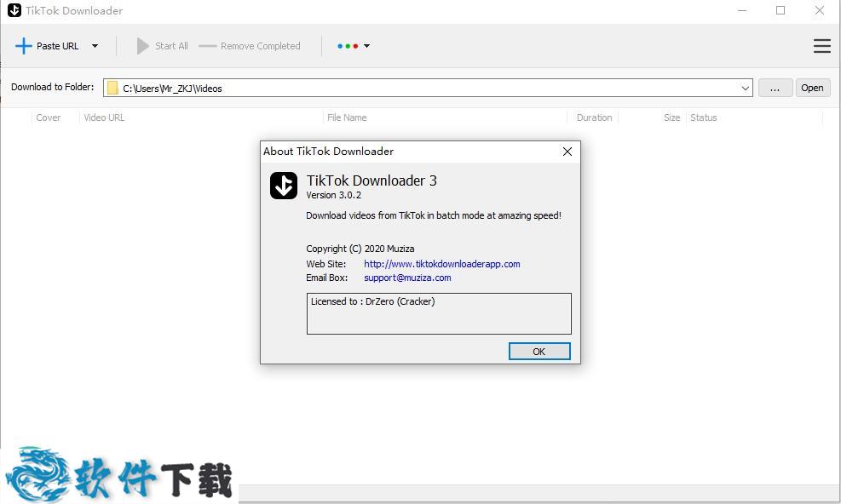
Task: Open the hamburger main menu
Action: 821,46
